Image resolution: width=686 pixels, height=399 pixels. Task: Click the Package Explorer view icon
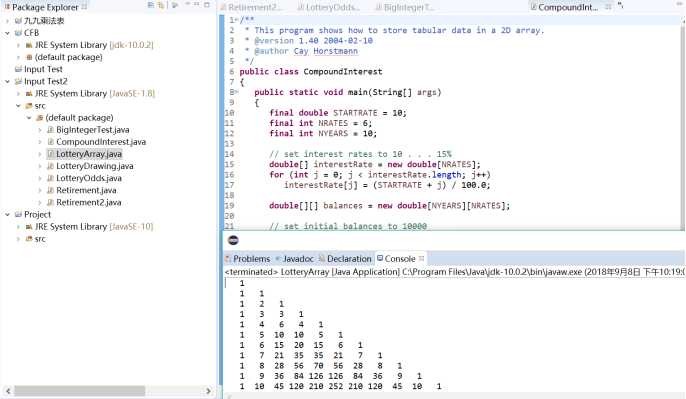[x=7, y=7]
